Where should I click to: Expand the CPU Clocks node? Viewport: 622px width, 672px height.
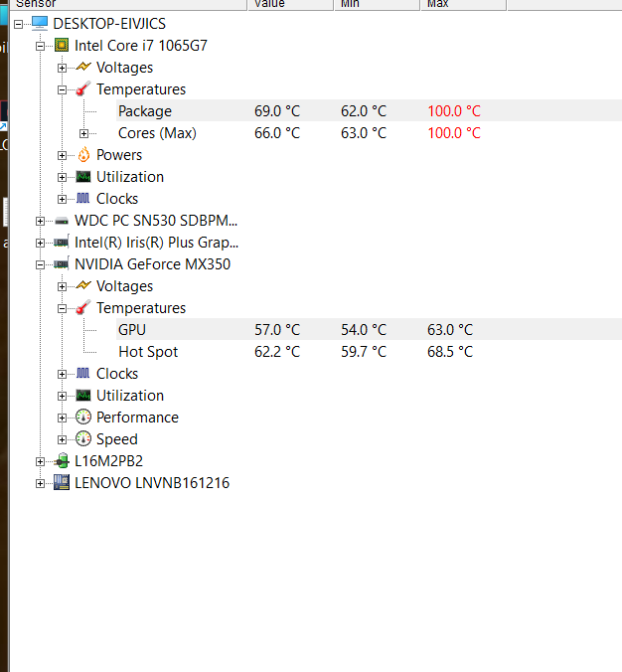click(63, 199)
